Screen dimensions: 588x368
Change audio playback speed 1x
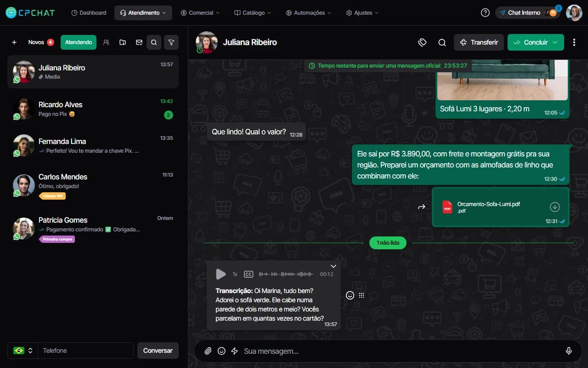235,274
